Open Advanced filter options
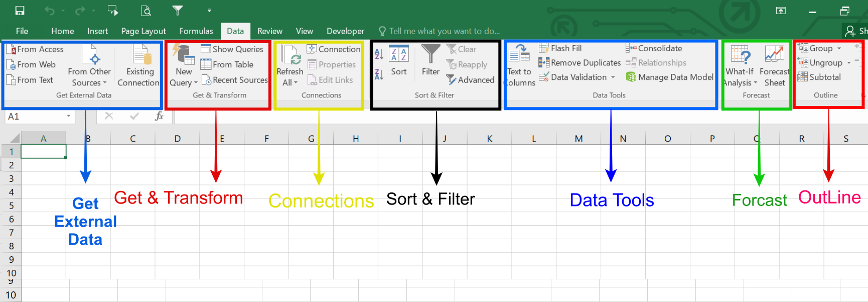Image resolution: width=868 pixels, height=302 pixels. [x=471, y=80]
